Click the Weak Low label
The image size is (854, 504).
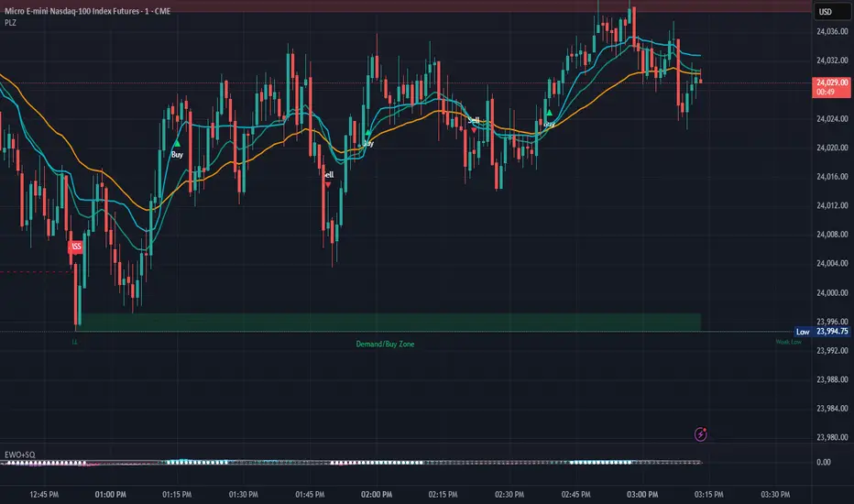[x=787, y=342]
